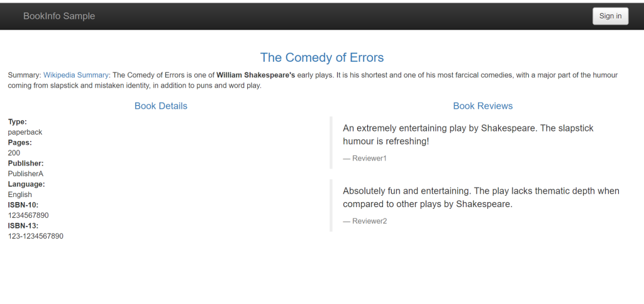
Task: Click the PublisherA value
Action: click(26, 174)
